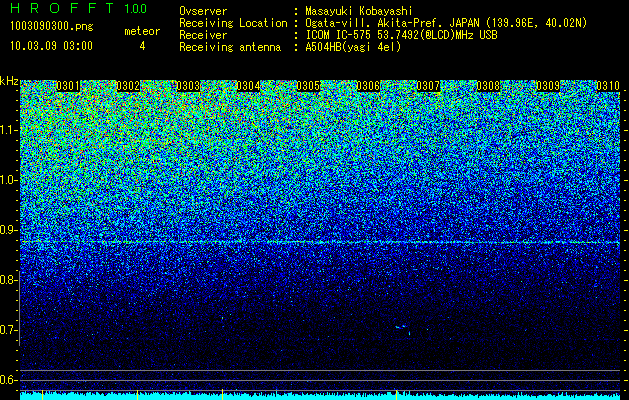This screenshot has width=629, height=400.
Task: Click the observer name Masayuki Kobayashi
Action: tap(359, 11)
